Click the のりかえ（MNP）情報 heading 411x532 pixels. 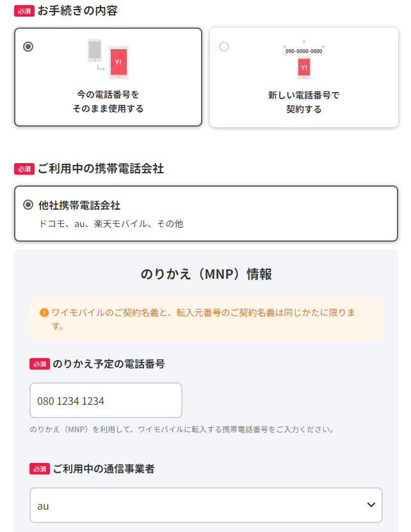[206, 274]
